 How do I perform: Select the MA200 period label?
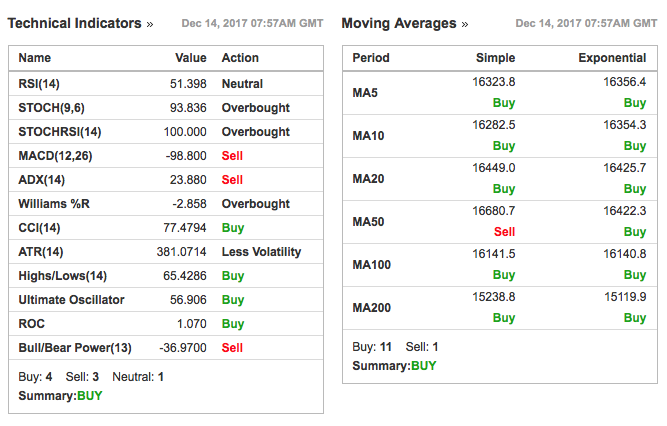(x=372, y=308)
